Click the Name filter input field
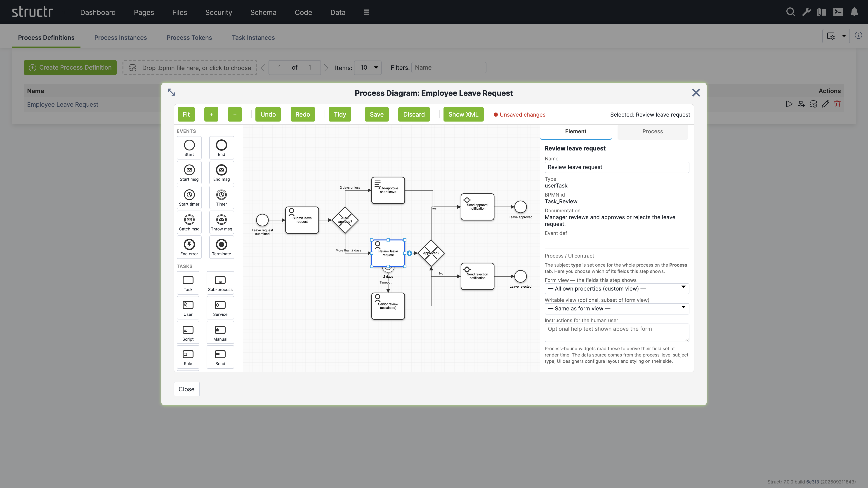 448,68
